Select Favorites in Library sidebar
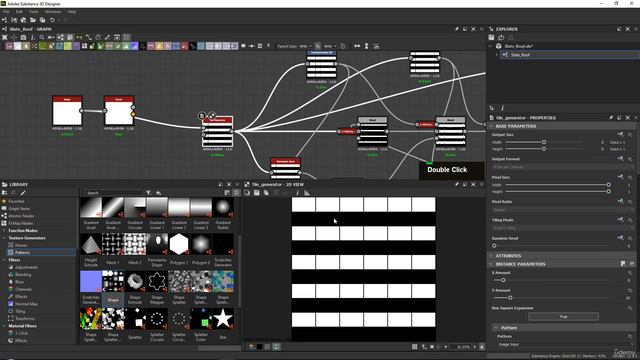This screenshot has height=360, width=640. point(16,201)
